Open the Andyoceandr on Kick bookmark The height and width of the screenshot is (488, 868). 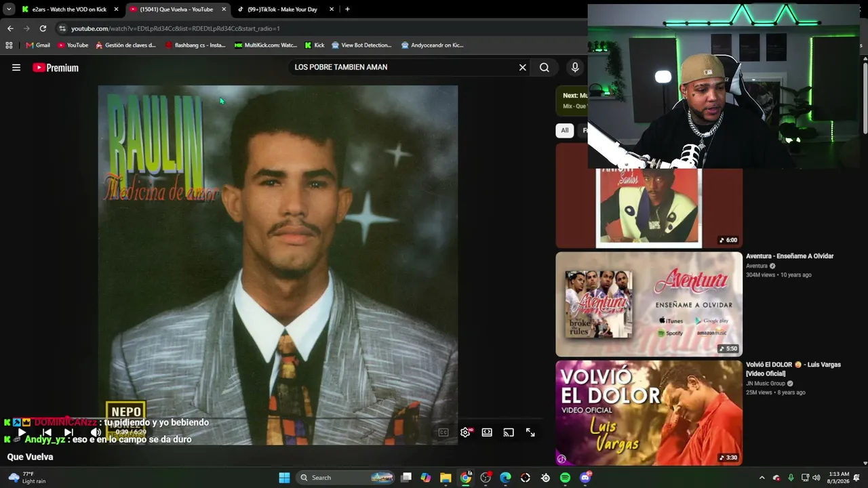[x=433, y=45]
